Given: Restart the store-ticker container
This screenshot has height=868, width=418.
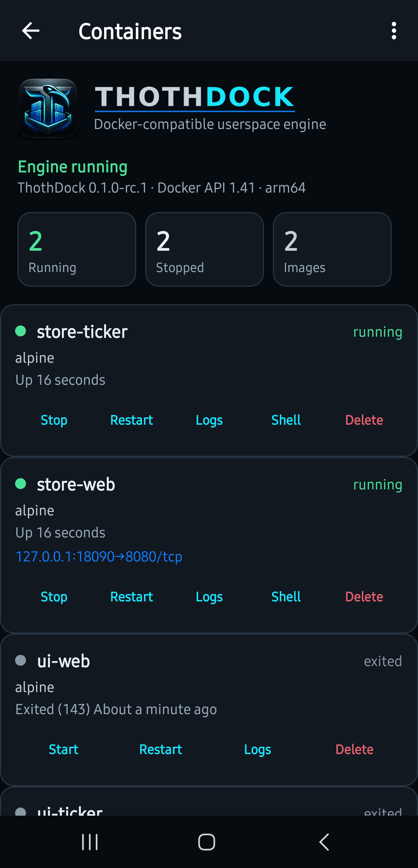Looking at the screenshot, I should coord(132,420).
